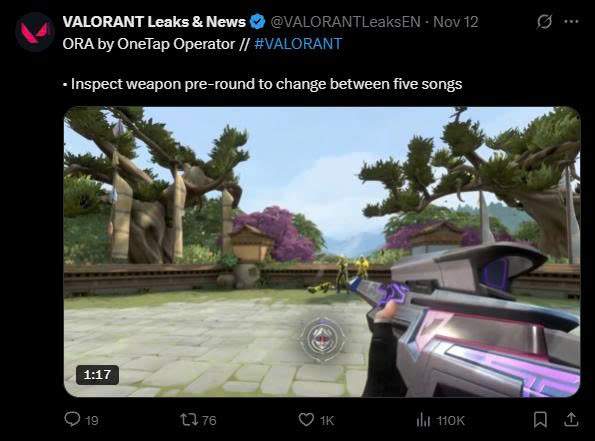The width and height of the screenshot is (595, 441).
Task: Click the blue verified badge icon
Action: (258, 22)
